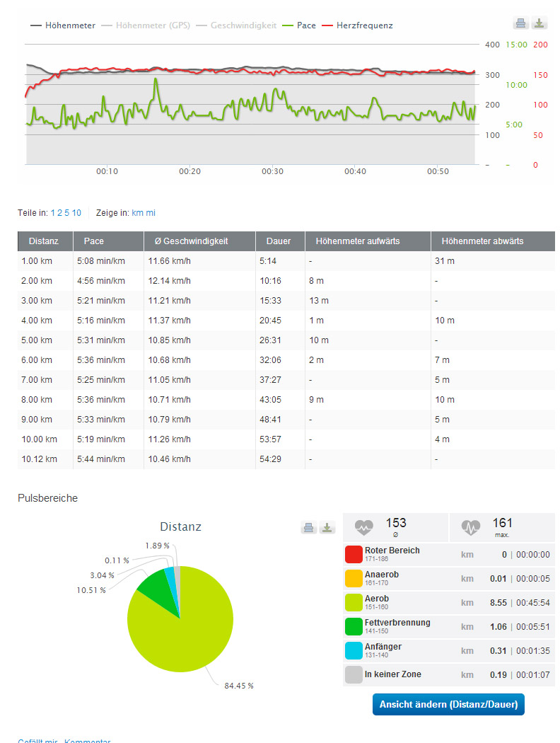560x743 pixels.
Task: Click the Aerob zone color swatch
Action: click(x=354, y=603)
